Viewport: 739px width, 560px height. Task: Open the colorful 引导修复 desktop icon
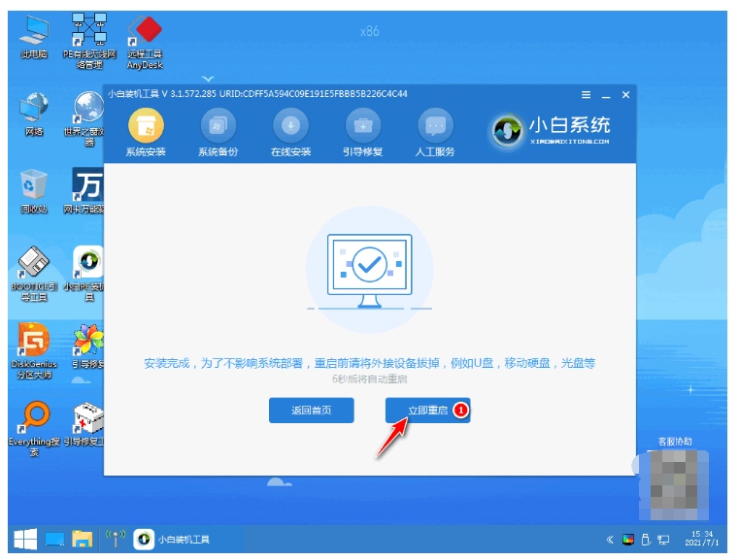pyautogui.click(x=87, y=346)
